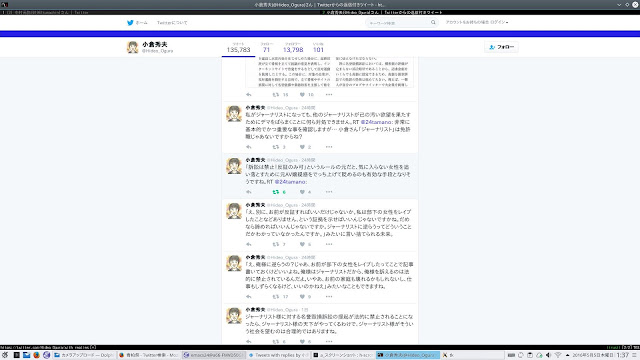Reply to tweet starting '私がジャーナリストになっても'
The height and width of the screenshot is (360, 640).
tap(249, 147)
